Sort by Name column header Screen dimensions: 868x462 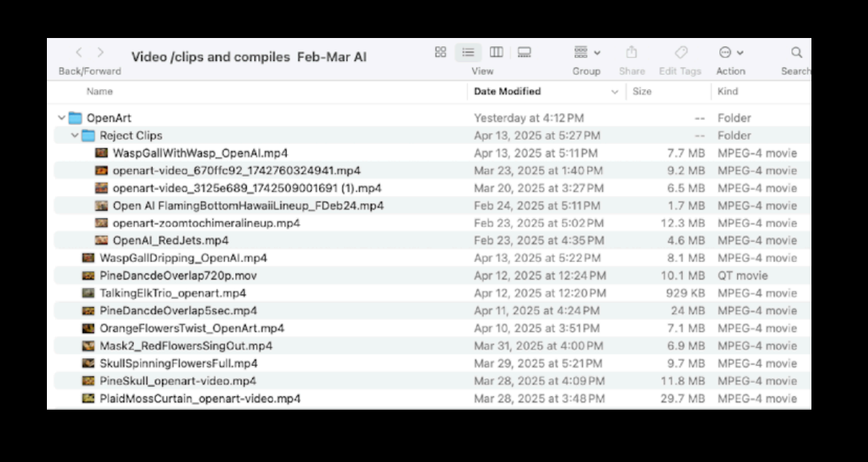(x=100, y=92)
